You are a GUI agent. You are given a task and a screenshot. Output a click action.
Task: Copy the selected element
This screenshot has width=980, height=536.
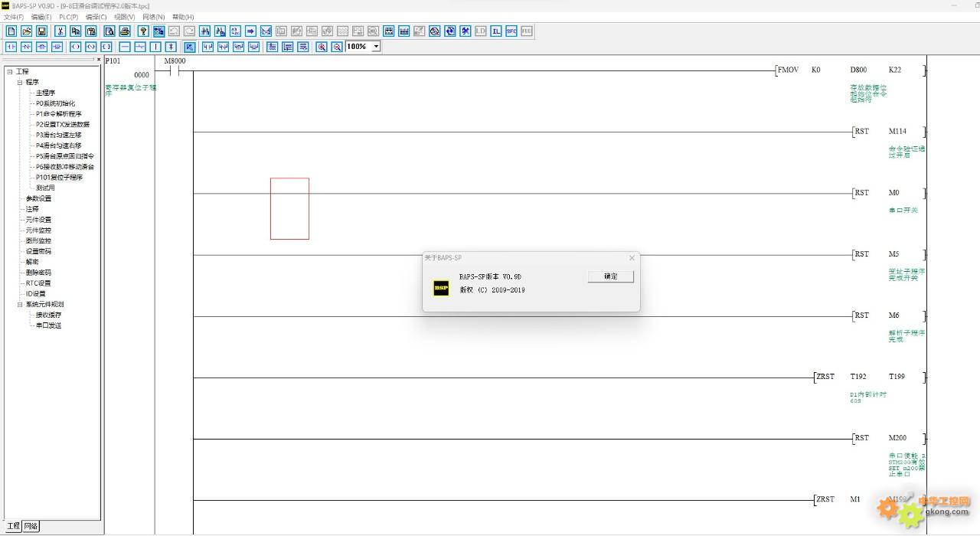click(x=76, y=31)
